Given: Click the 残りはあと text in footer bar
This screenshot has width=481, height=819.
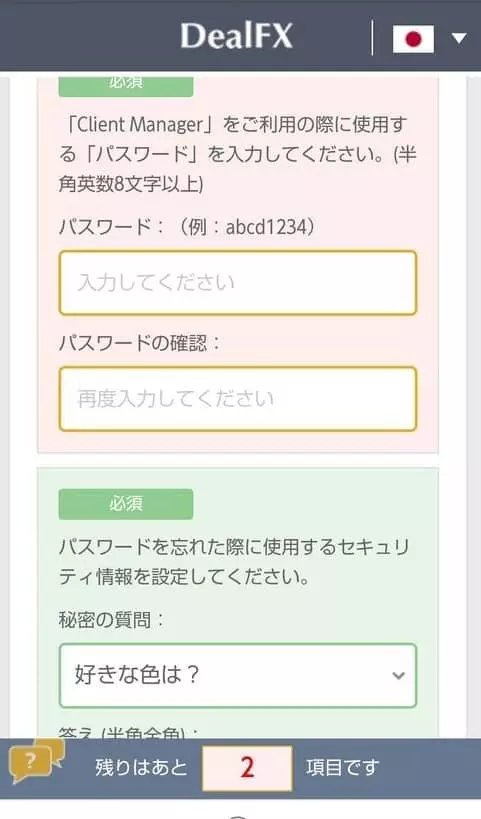Looking at the screenshot, I should click(x=141, y=768).
